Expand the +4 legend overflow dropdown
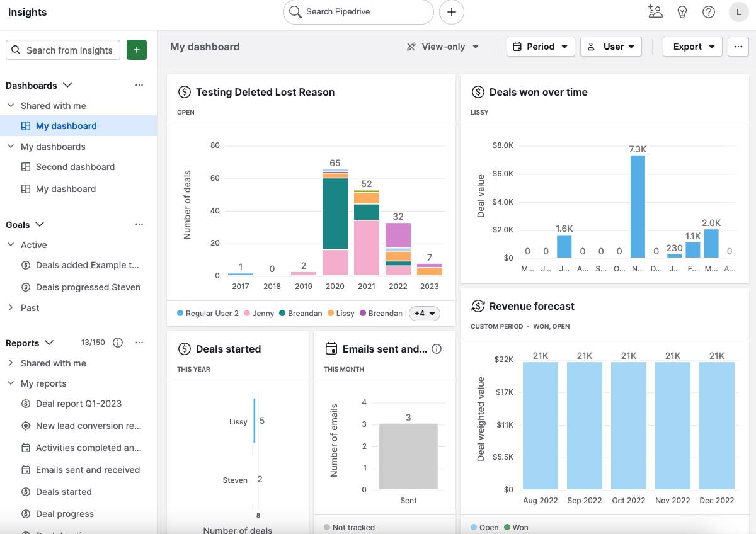The height and width of the screenshot is (534, 756). coord(424,313)
